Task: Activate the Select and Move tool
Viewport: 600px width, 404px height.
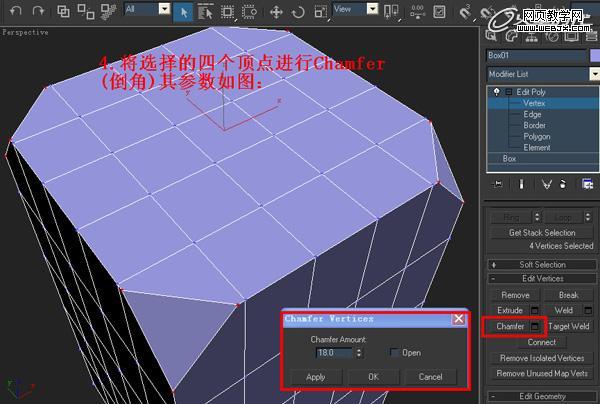Action: [x=276, y=12]
